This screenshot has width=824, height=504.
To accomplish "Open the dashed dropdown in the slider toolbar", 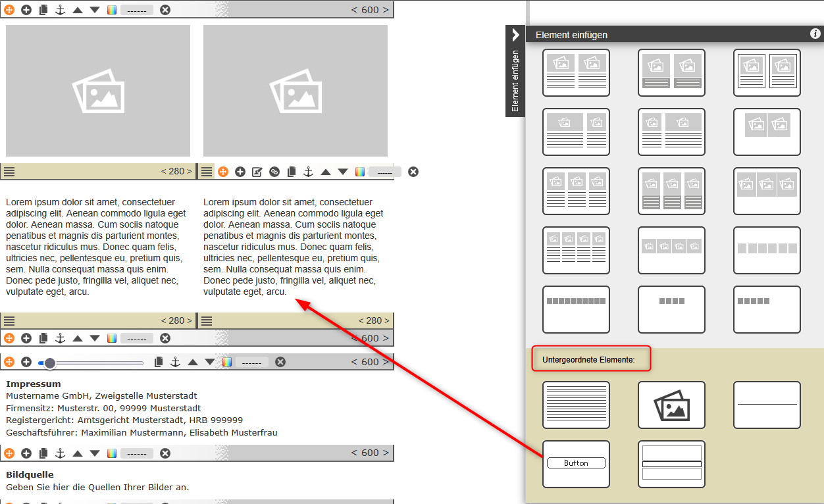I will coord(252,362).
